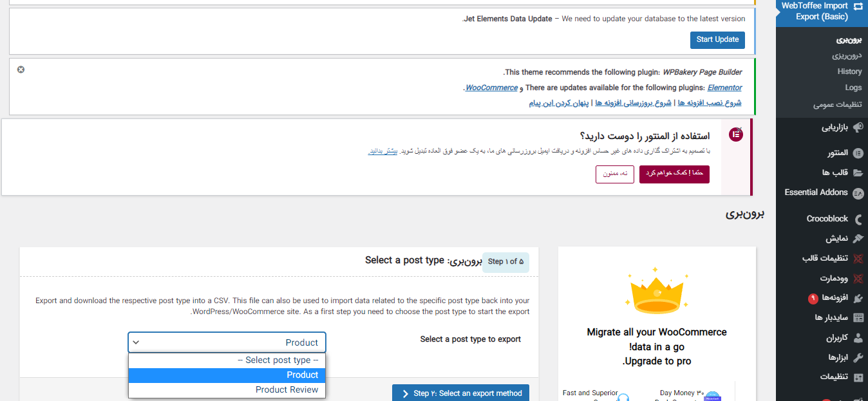Screen dimensions: 868x401
Task: Choose '-- Select post type --' option
Action: (227, 360)
